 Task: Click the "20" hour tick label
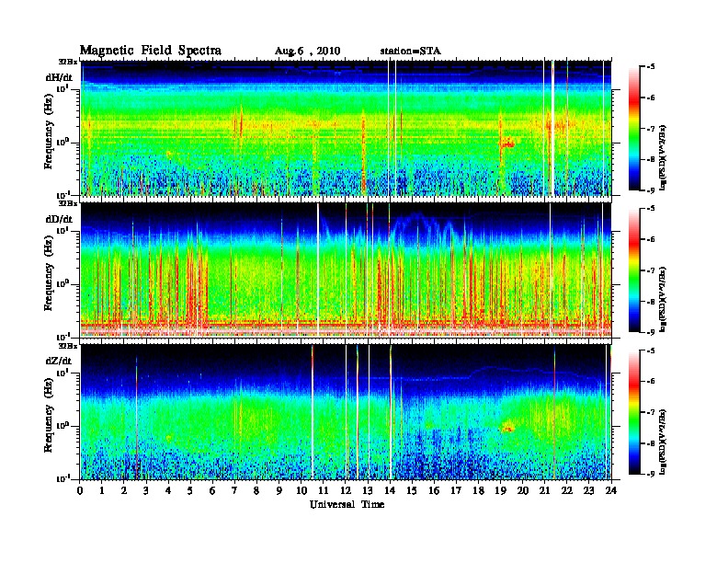[x=522, y=491]
